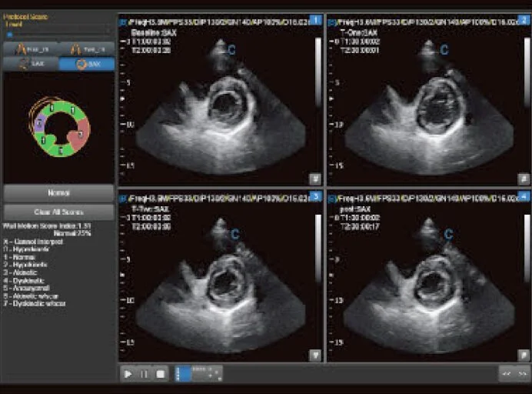532x394 pixels.
Task: Pause the cine loop playback
Action: tap(144, 374)
